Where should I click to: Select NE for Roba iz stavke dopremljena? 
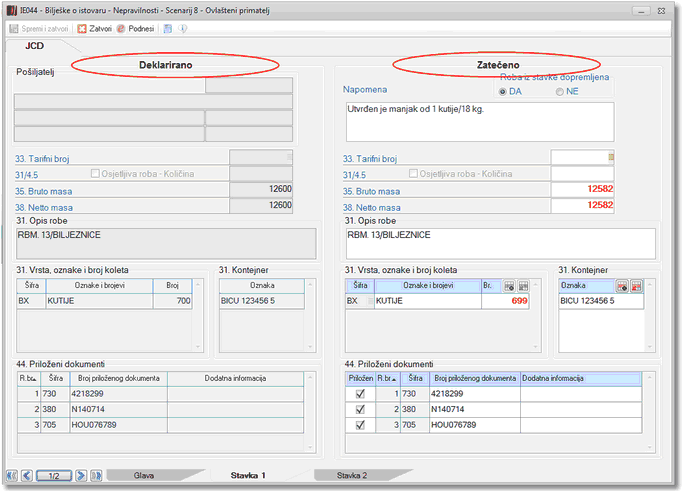pyautogui.click(x=559, y=92)
